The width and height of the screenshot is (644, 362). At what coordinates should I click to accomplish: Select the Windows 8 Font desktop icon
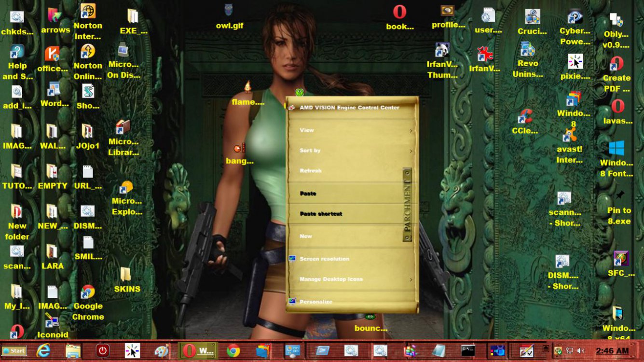[617, 159]
